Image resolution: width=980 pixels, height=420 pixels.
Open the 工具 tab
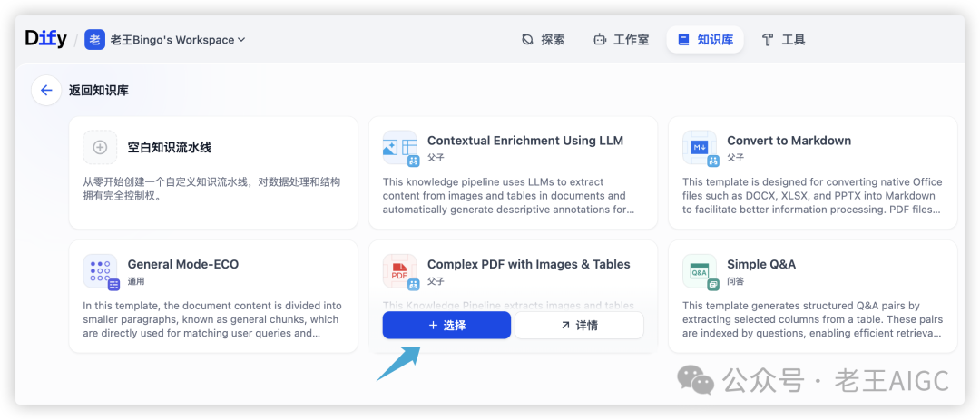[x=783, y=39]
